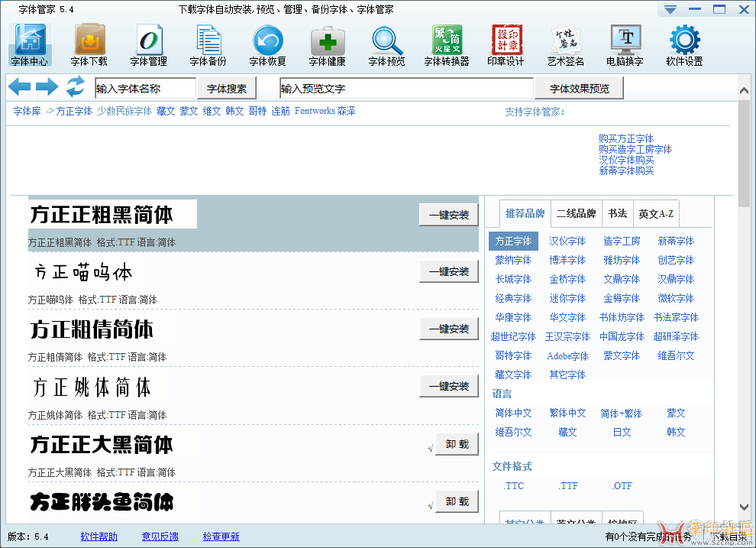Switch to the 英文A-Z tab

click(656, 213)
